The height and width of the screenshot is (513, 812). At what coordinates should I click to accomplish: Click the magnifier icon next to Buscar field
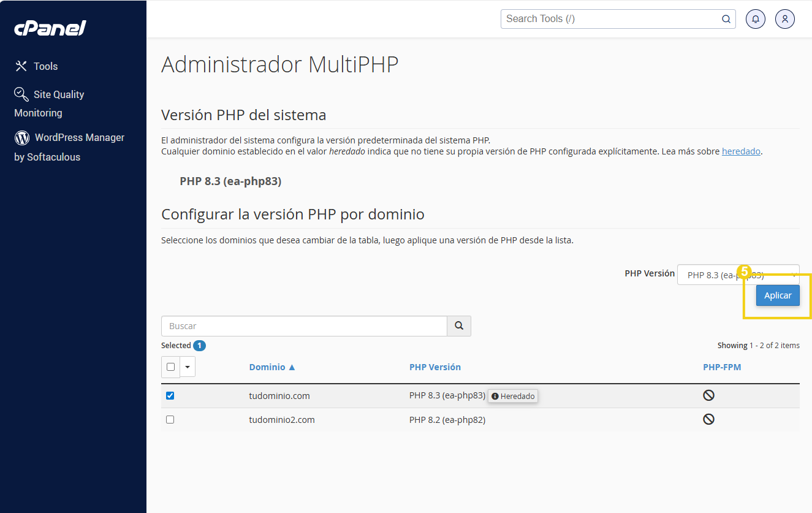(458, 325)
